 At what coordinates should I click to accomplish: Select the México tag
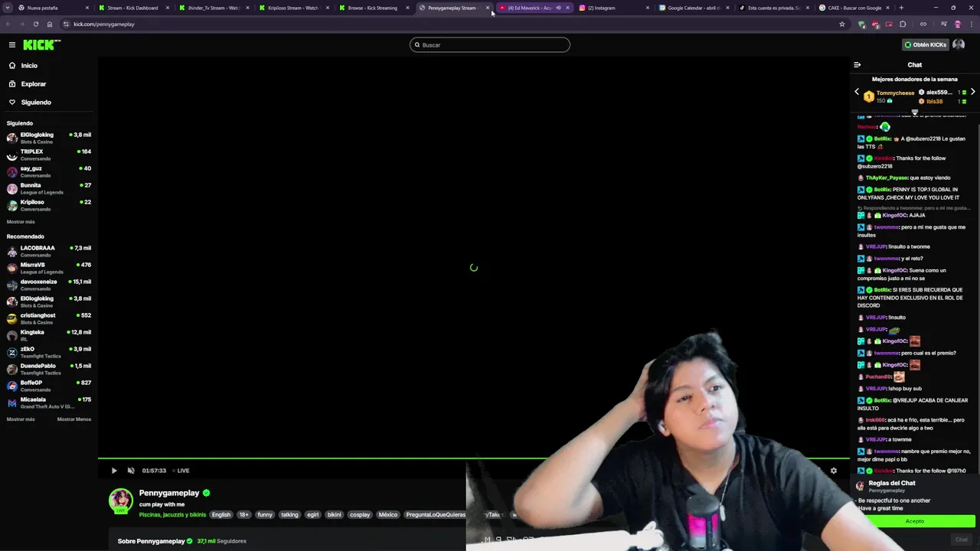(x=388, y=515)
